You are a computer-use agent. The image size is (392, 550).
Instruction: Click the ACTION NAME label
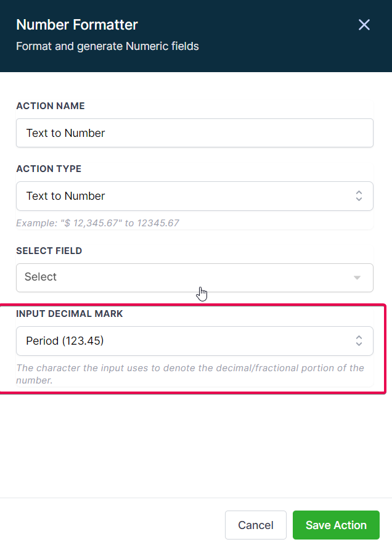point(51,106)
